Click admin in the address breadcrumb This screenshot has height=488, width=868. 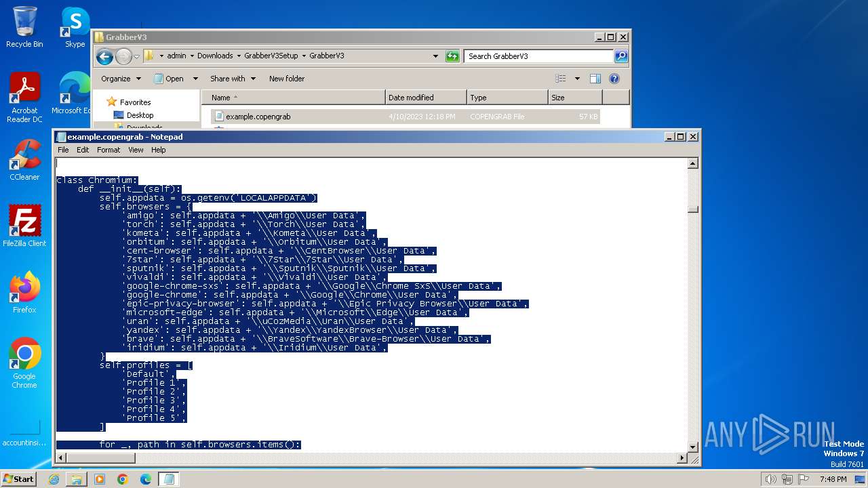click(176, 56)
